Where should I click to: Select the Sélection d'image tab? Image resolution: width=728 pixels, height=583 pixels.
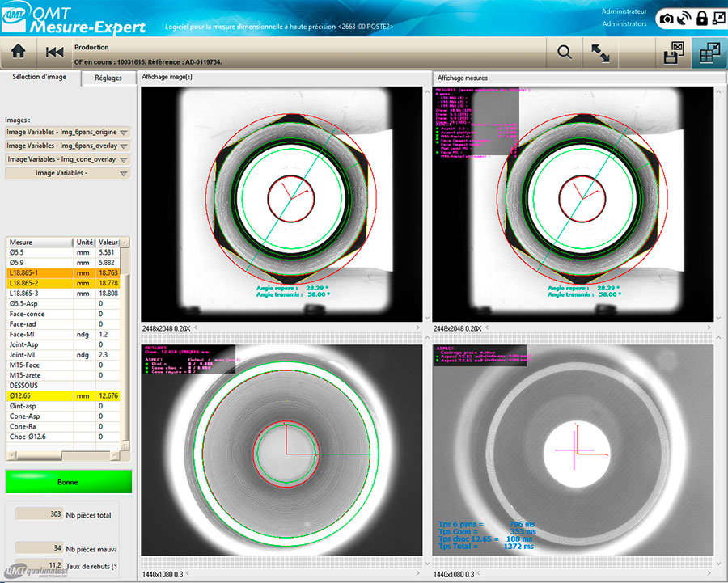pyautogui.click(x=41, y=78)
